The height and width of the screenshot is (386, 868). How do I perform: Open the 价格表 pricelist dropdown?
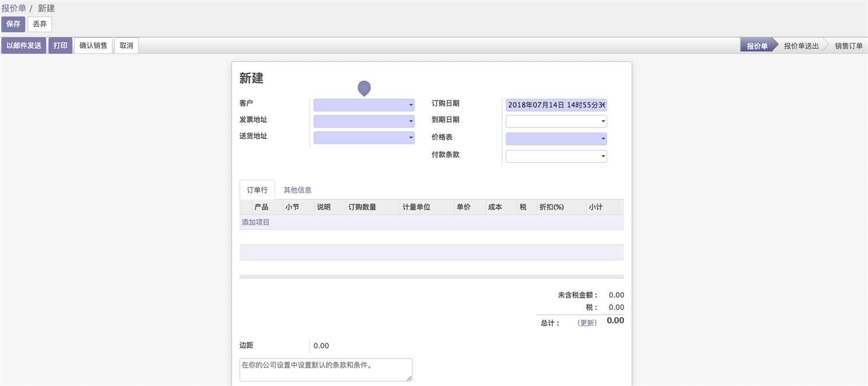point(556,139)
